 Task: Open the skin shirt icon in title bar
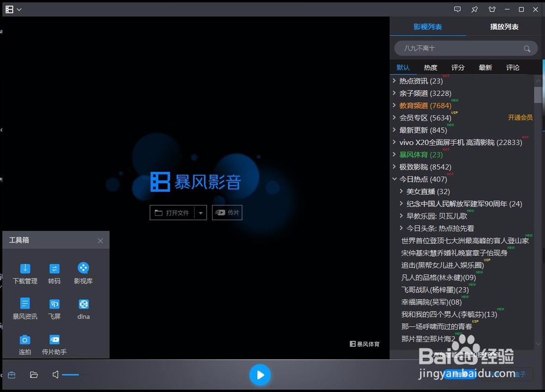point(492,9)
